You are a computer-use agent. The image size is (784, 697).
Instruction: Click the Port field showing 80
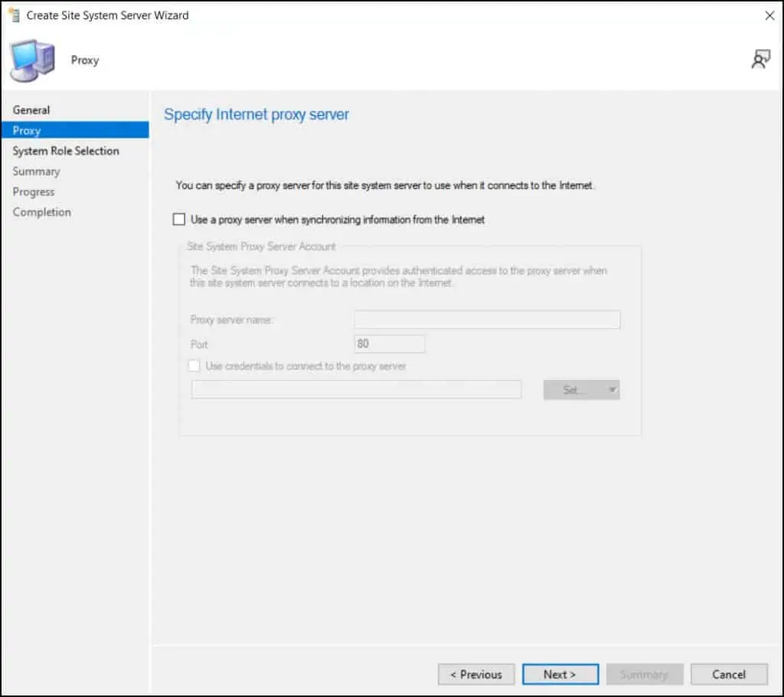click(390, 344)
